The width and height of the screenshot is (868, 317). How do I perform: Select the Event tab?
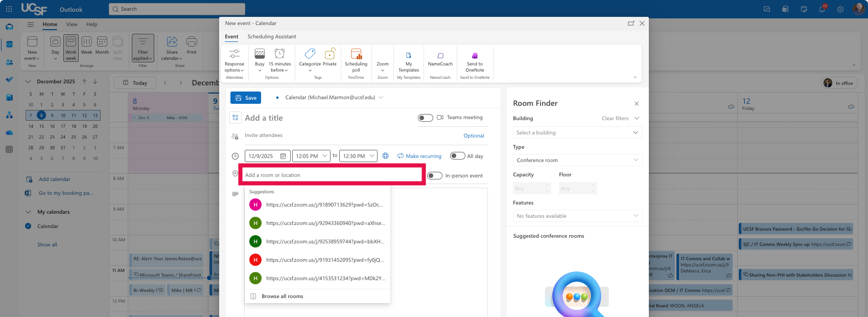point(231,37)
